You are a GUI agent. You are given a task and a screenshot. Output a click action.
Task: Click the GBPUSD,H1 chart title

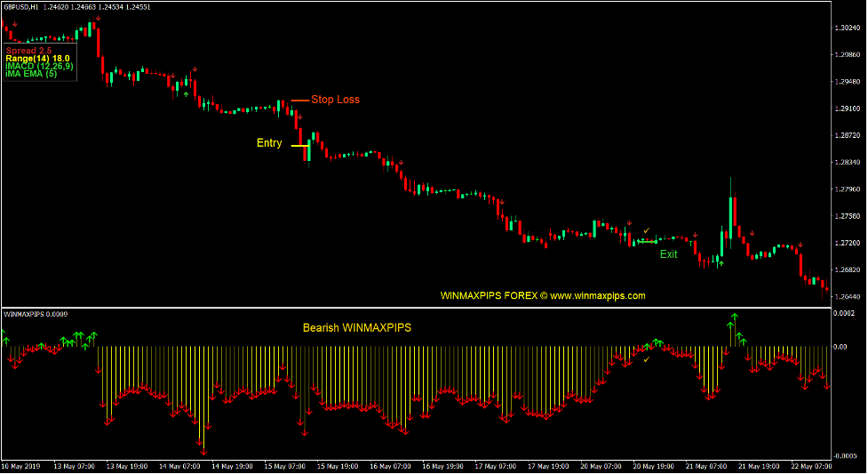click(x=20, y=7)
